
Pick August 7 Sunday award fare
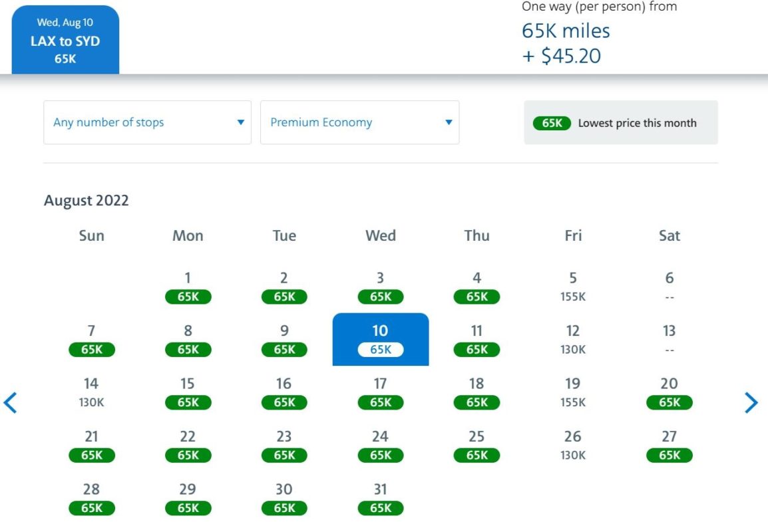click(x=91, y=349)
